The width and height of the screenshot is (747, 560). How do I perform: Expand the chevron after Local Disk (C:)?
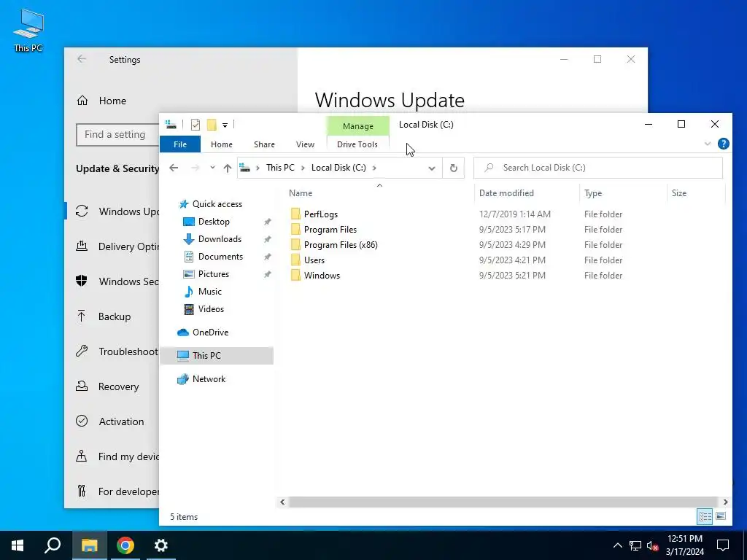tap(374, 168)
